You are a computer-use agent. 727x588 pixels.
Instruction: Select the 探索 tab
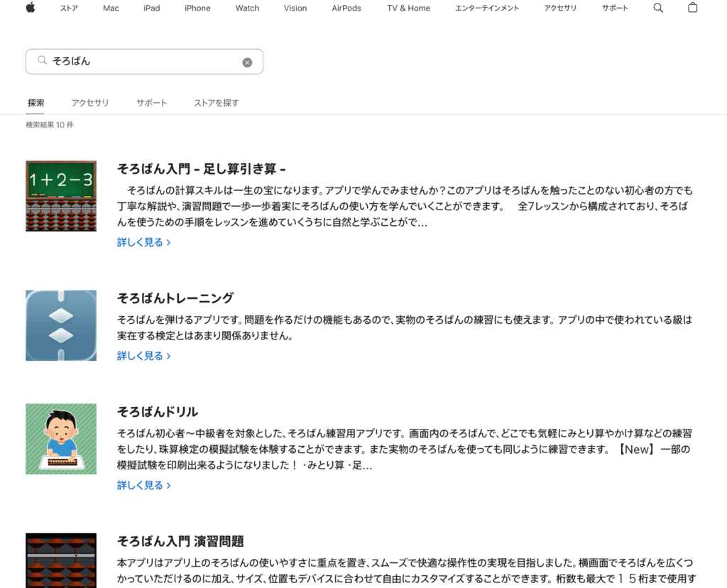(36, 103)
